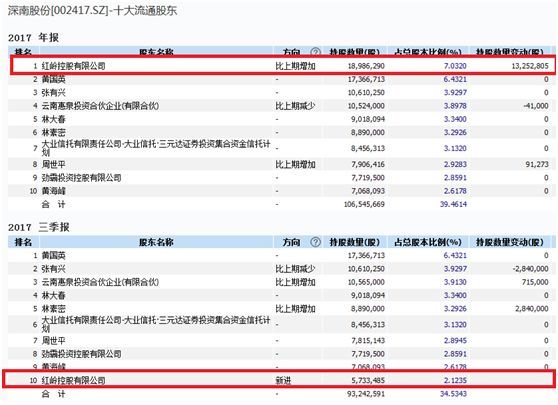Click the 39.4614 total ratio in 年报 合计 row
Screen dimensions: 558x405
453,204
